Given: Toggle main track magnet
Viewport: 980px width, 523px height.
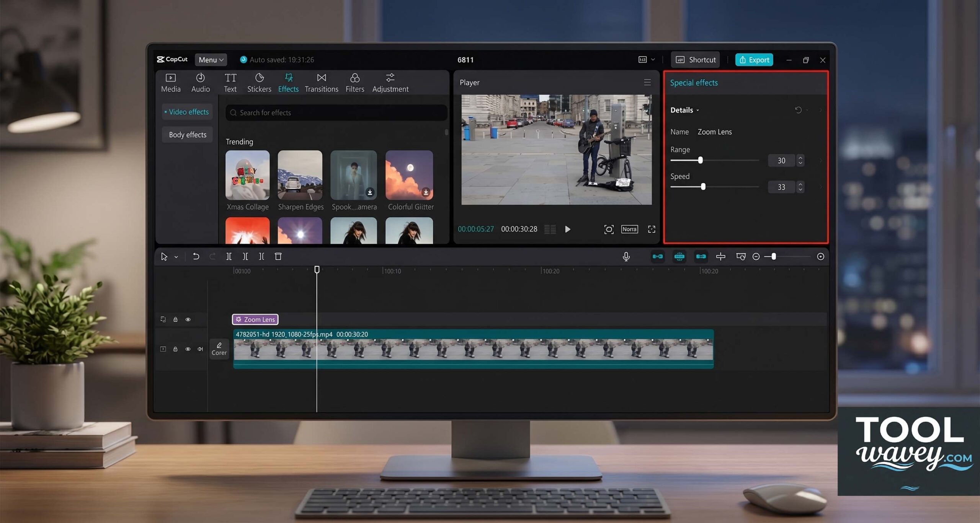Looking at the screenshot, I should [x=658, y=256].
